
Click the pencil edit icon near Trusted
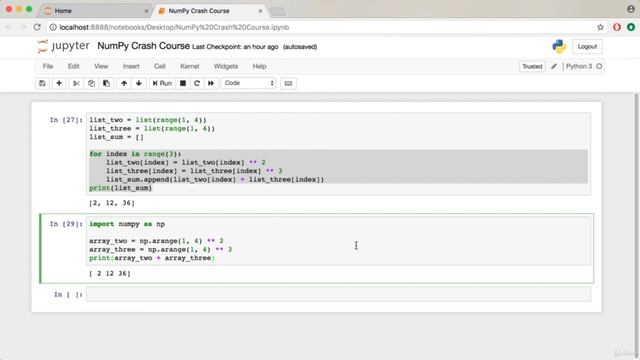click(x=554, y=67)
